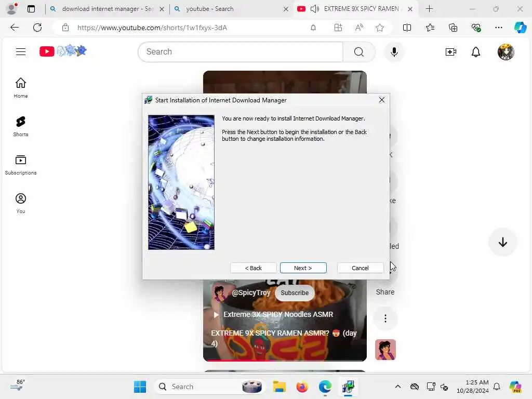
Task: Open the You section in sidebar
Action: pos(21,203)
